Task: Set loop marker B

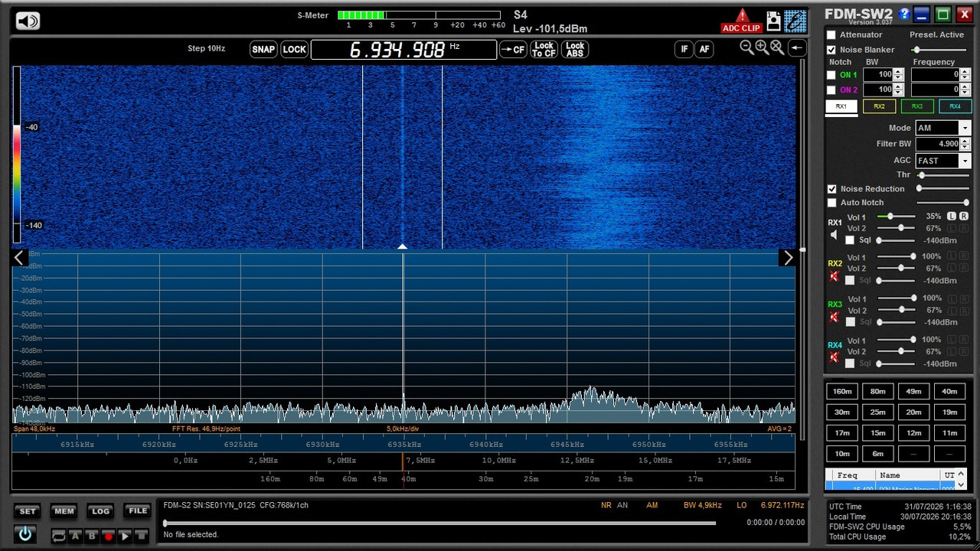Action: pyautogui.click(x=92, y=536)
